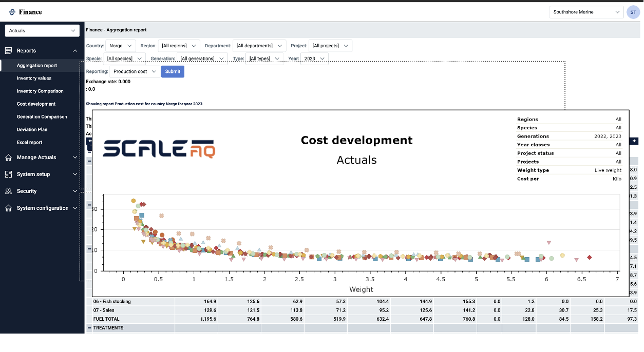The height and width of the screenshot is (352, 644).
Task: Open the Country dropdown showing Norge
Action: pos(121,46)
